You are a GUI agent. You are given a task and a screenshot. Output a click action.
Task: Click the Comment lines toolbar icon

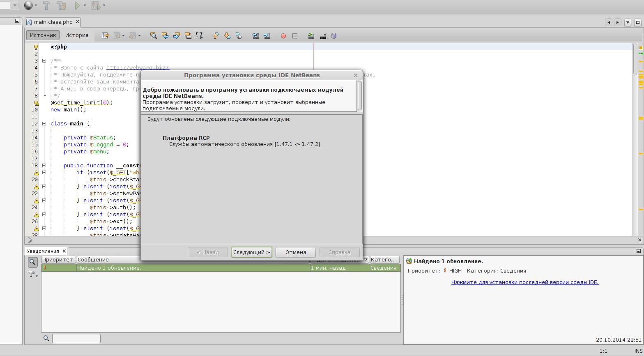click(311, 36)
